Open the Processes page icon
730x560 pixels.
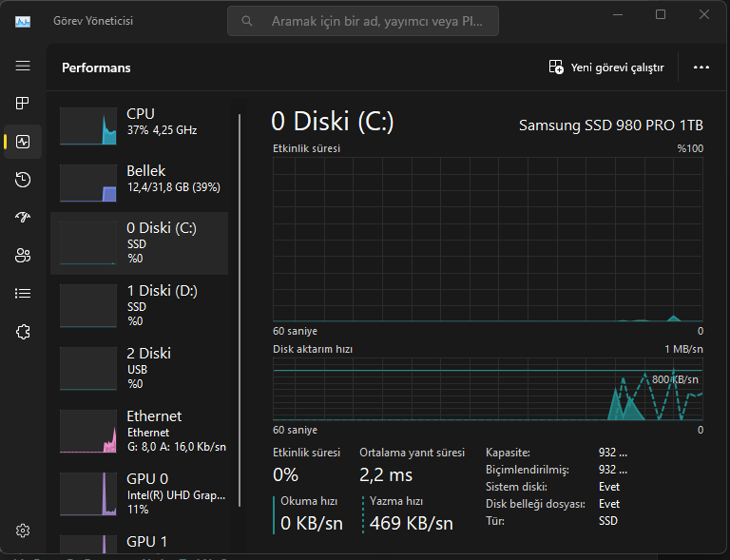(23, 104)
